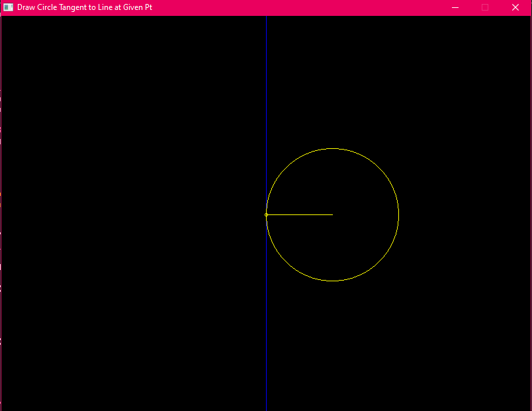Pick the circle center at the radius line's right end
This screenshot has width=532, height=411.
pyautogui.click(x=332, y=214)
